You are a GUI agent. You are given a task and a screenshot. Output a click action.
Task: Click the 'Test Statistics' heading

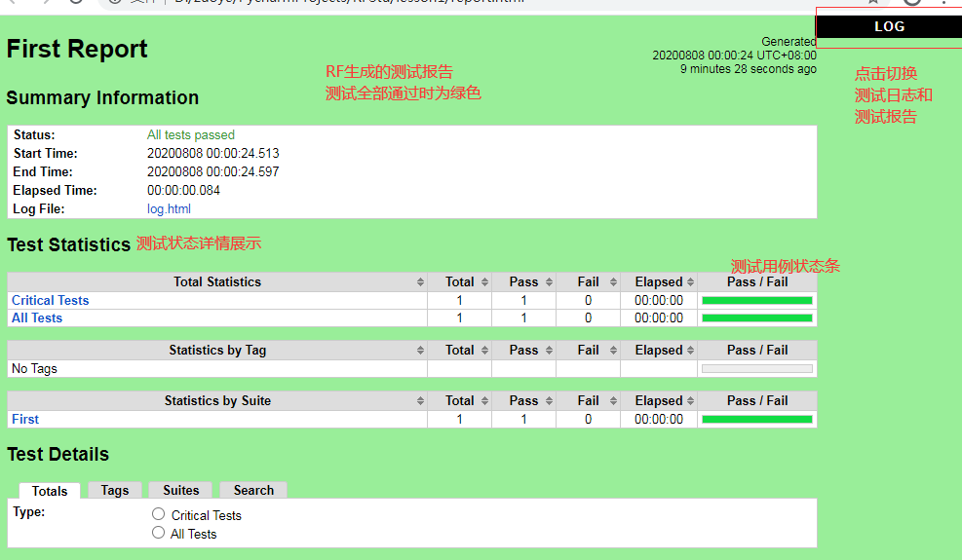pyautogui.click(x=68, y=244)
